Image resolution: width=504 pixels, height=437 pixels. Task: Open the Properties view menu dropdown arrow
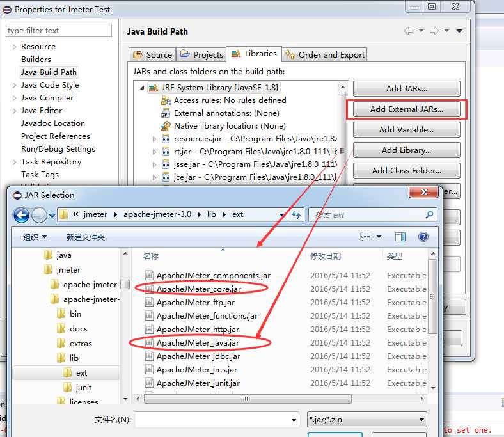point(459,31)
